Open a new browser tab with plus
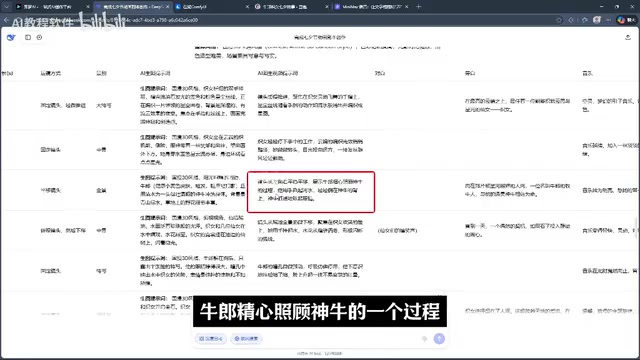This screenshot has height=360, width=640. tap(418, 7)
